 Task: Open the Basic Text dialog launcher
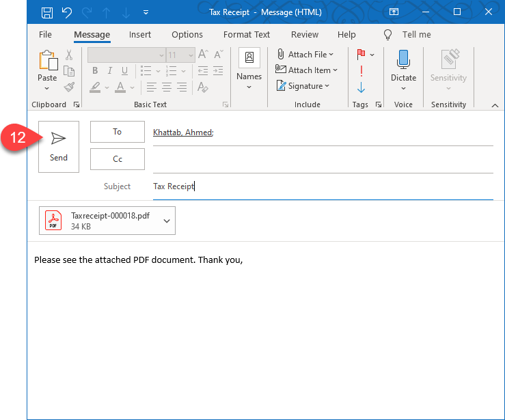pos(226,104)
